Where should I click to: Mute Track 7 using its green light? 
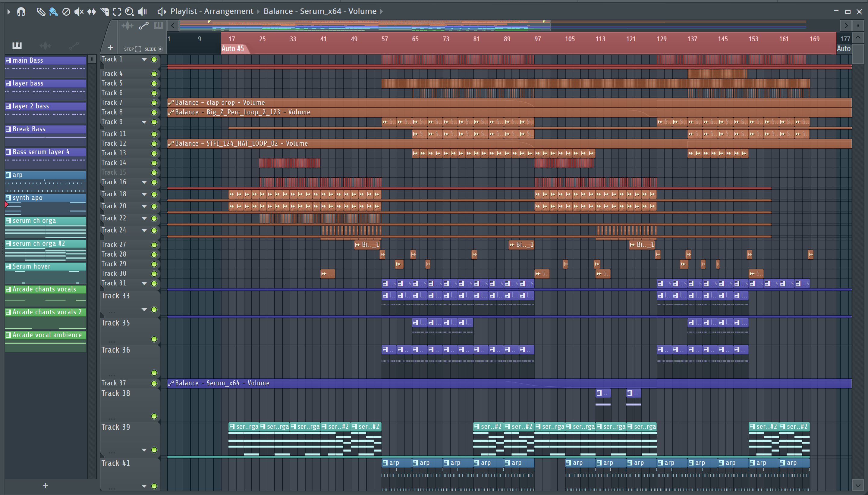click(x=154, y=103)
